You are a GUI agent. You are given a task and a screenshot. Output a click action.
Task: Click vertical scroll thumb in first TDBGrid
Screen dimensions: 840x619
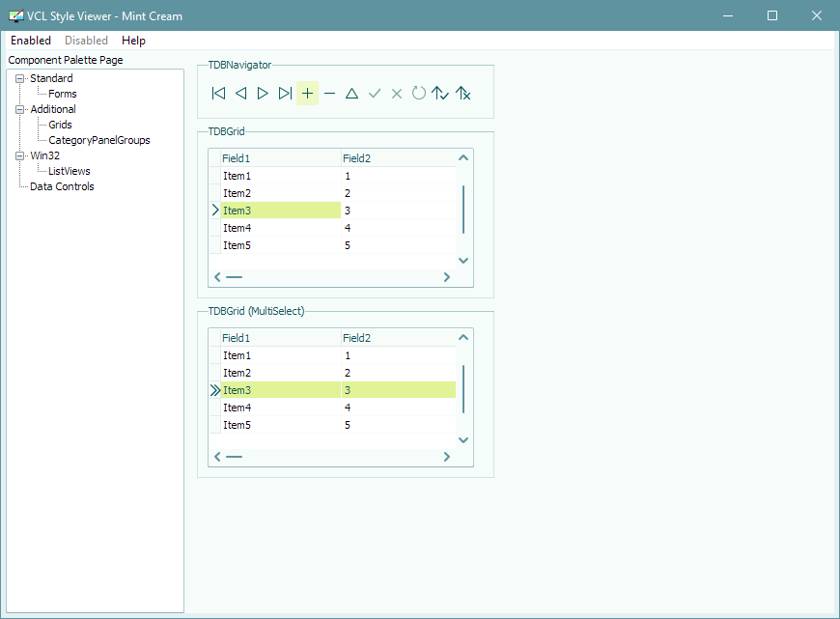coord(463,210)
